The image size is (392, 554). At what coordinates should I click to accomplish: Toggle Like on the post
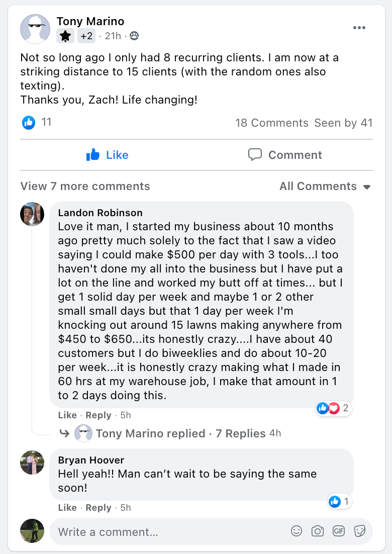click(x=107, y=155)
